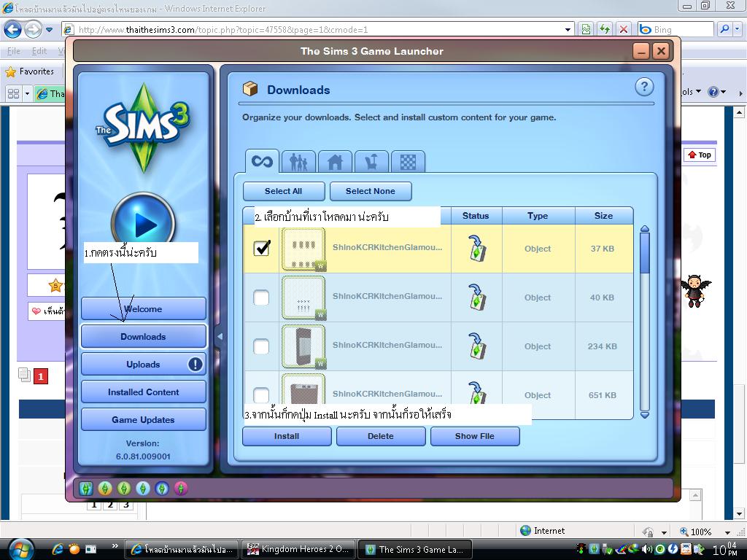Click downloads list scroll-down arrow

click(645, 415)
